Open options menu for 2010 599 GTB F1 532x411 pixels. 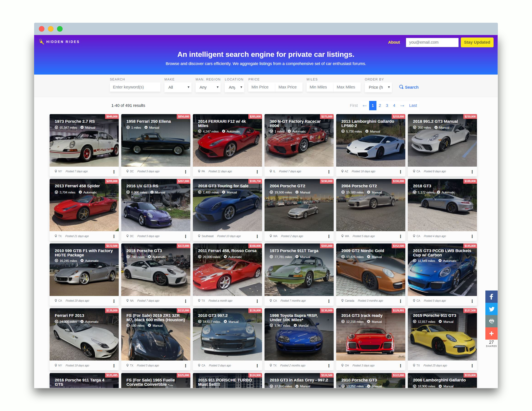tap(114, 301)
